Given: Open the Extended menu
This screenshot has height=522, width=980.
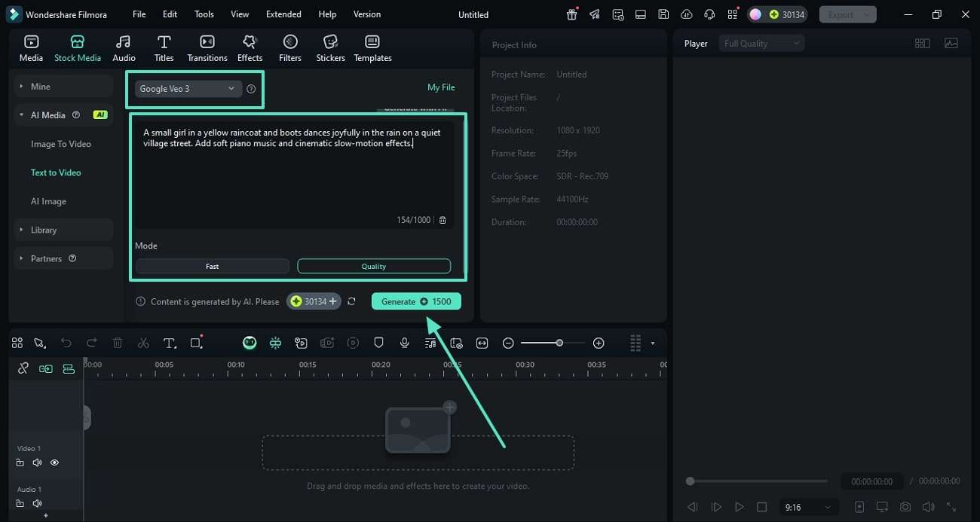Looking at the screenshot, I should tap(283, 14).
